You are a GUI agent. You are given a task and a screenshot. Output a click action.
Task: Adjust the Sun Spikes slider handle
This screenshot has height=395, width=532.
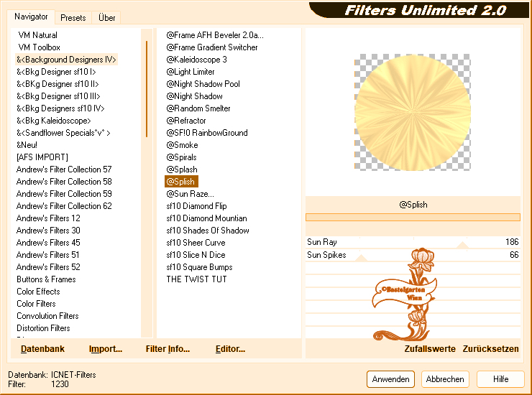click(361, 258)
